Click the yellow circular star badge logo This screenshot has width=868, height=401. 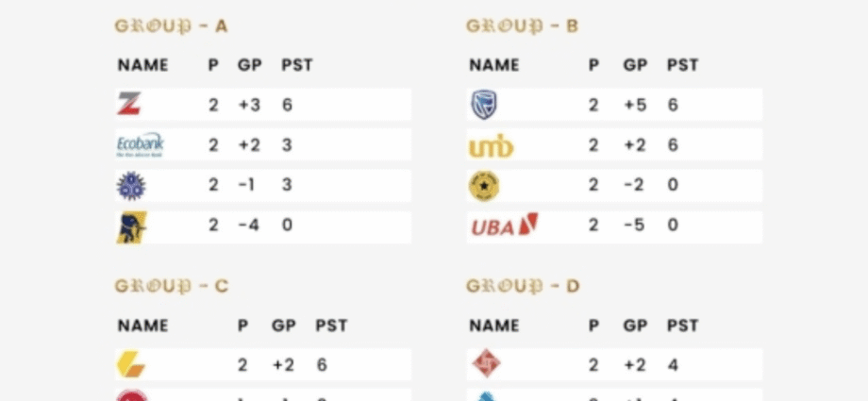484,186
